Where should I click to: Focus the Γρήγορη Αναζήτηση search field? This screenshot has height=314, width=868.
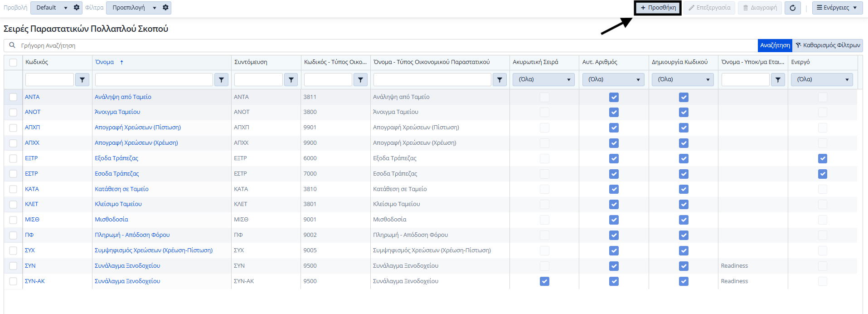coord(381,45)
